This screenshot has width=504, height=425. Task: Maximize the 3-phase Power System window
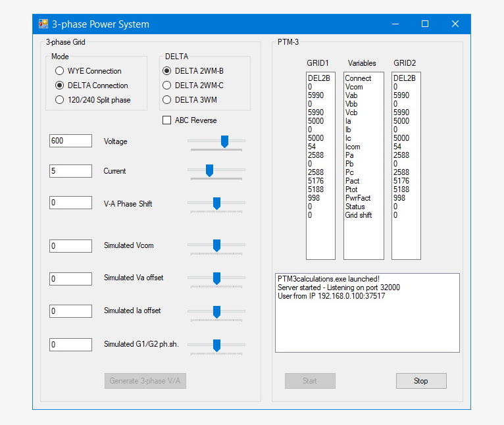point(425,24)
